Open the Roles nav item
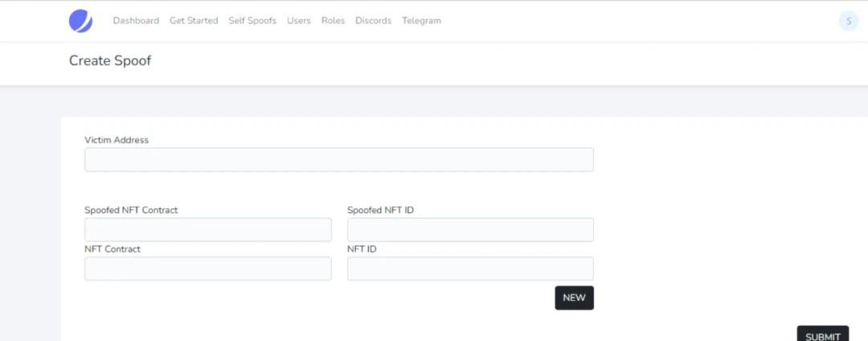 pyautogui.click(x=333, y=21)
